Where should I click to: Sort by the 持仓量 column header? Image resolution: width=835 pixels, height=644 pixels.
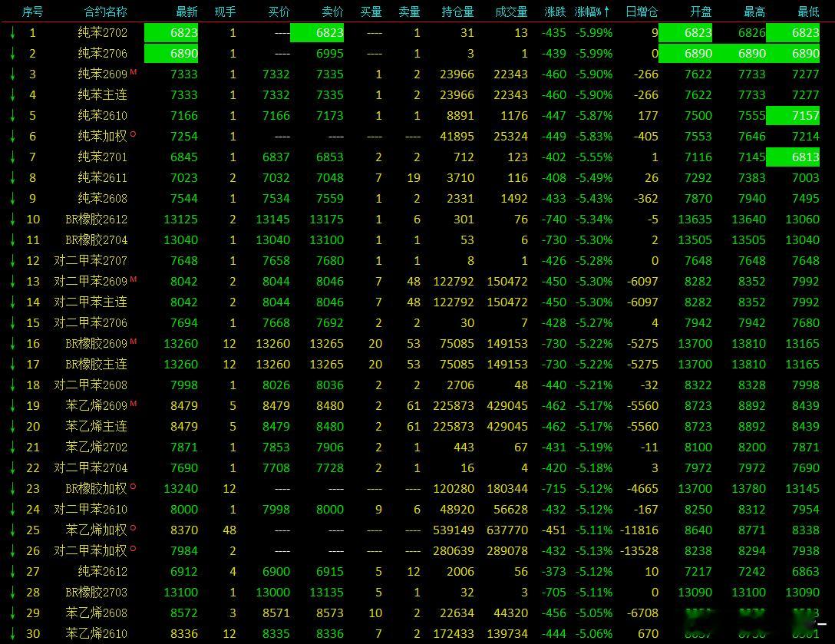(x=457, y=12)
